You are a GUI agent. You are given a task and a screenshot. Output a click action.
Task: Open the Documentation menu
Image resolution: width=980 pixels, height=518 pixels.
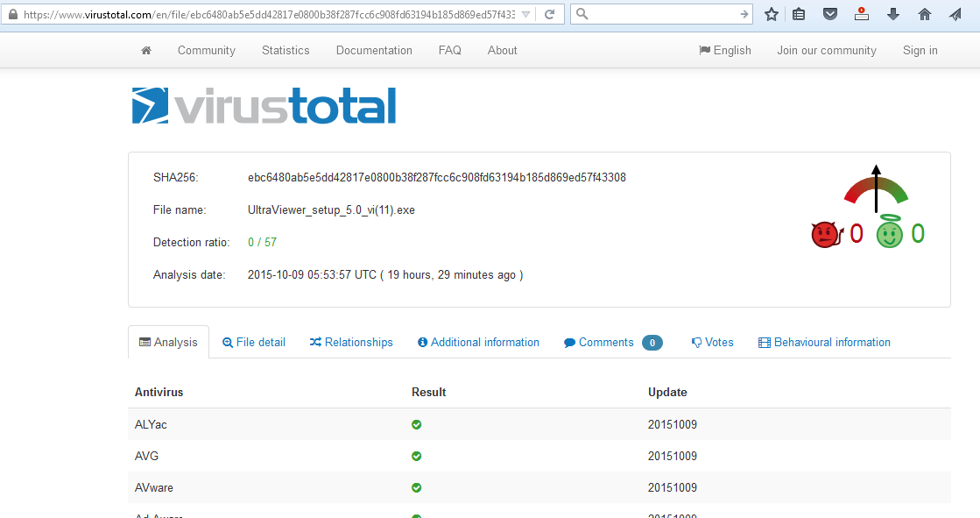coord(374,51)
